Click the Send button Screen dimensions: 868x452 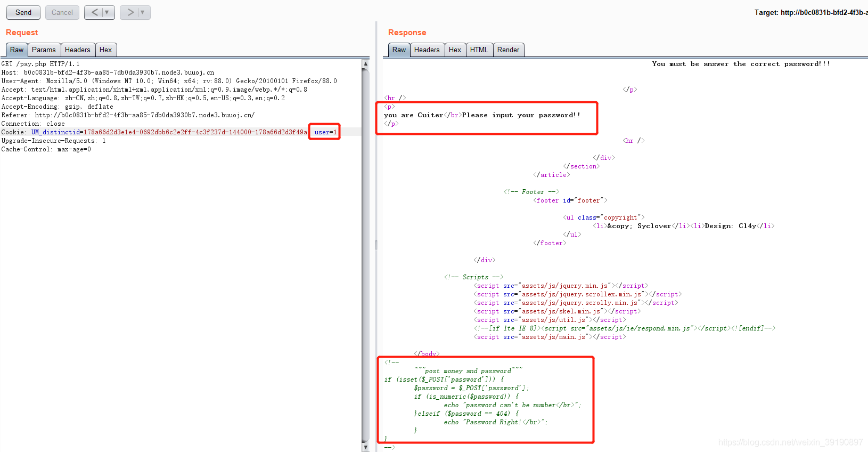pyautogui.click(x=23, y=12)
